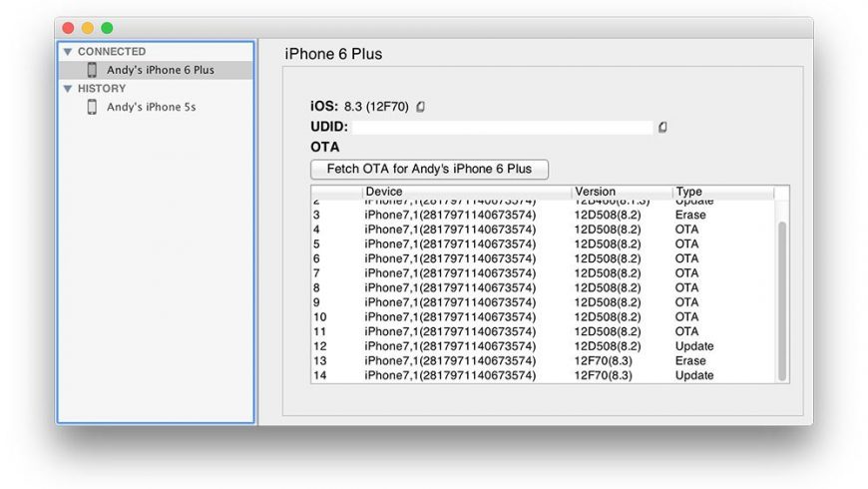
Task: Select row 8 in OTA table
Action: point(543,288)
